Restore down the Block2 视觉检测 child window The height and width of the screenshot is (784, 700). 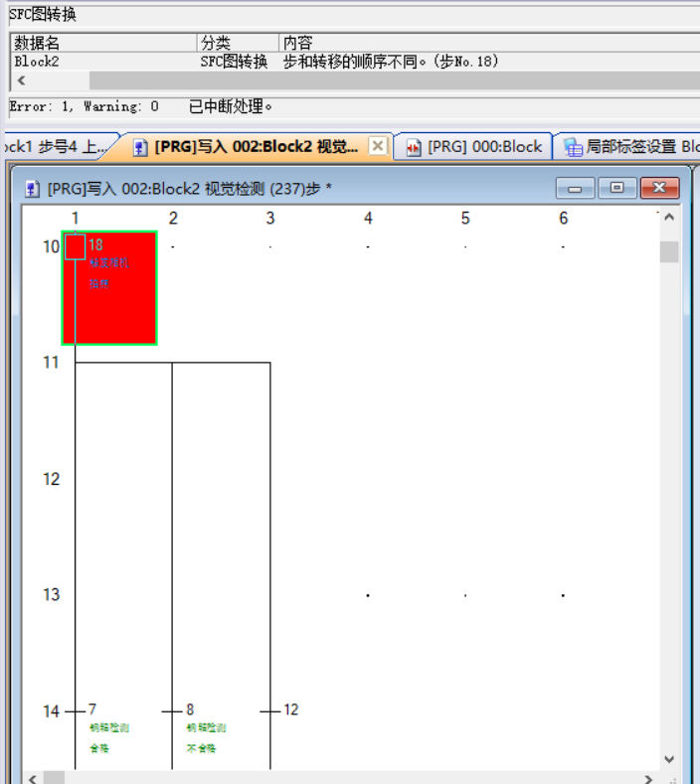(616, 189)
